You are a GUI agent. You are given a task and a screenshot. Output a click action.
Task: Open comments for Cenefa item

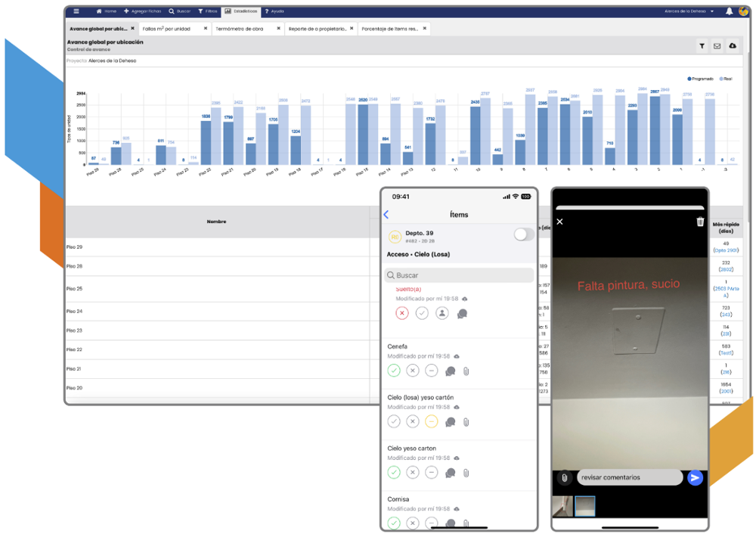[x=451, y=371]
